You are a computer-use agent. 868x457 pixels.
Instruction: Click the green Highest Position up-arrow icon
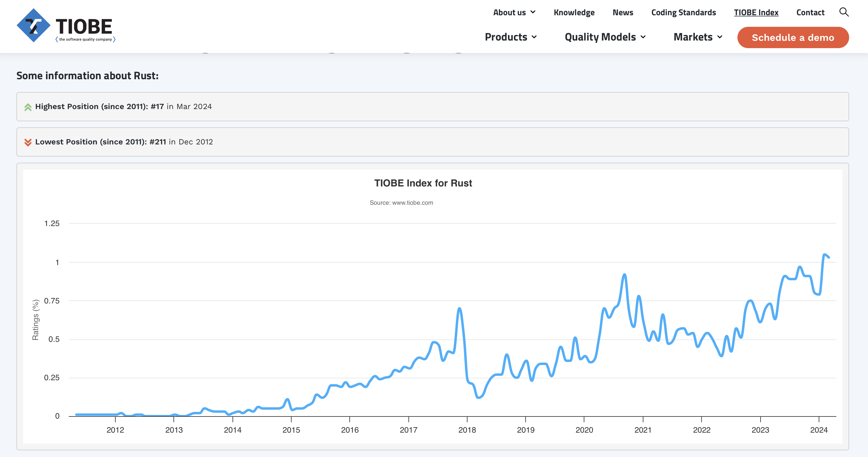28,107
